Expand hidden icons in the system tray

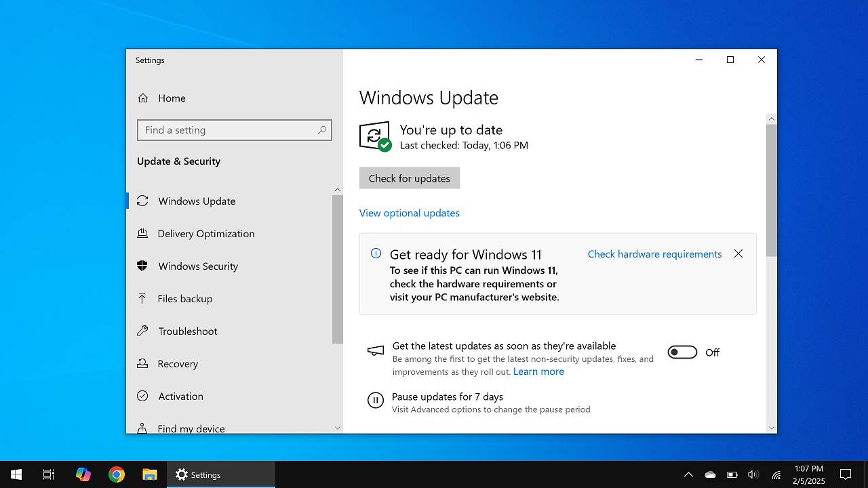click(688, 474)
